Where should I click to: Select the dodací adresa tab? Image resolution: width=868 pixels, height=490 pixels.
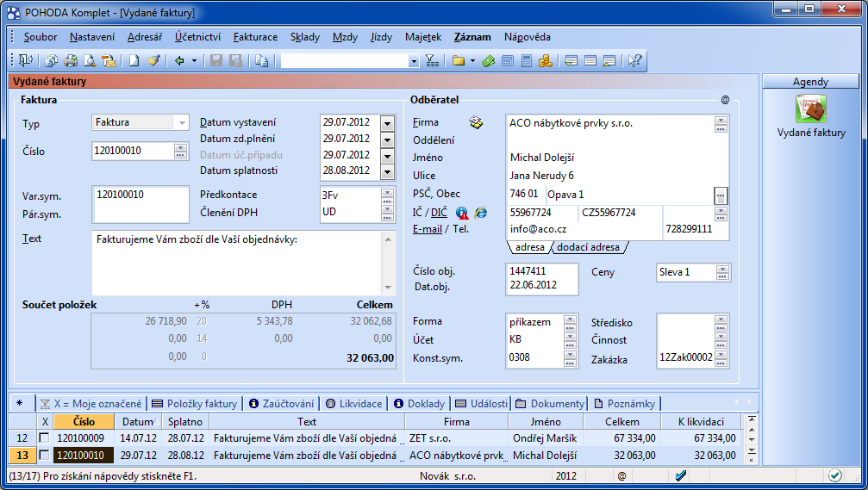tap(589, 247)
